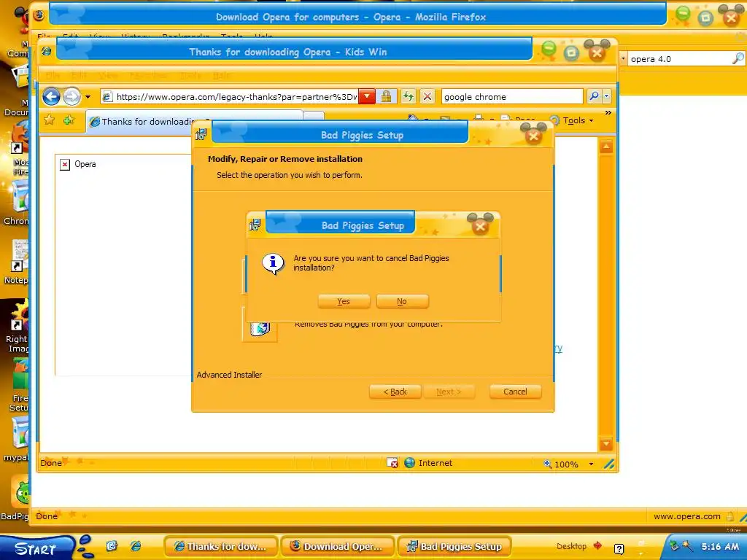Click the Add to Favorites green plus star
Screen dimensions: 747x560
tap(69, 120)
